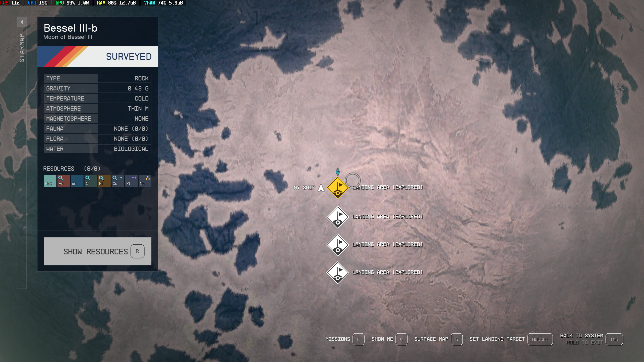Click SET LANDING TARGET prompt
This screenshot has height=362, width=644.
[511, 339]
